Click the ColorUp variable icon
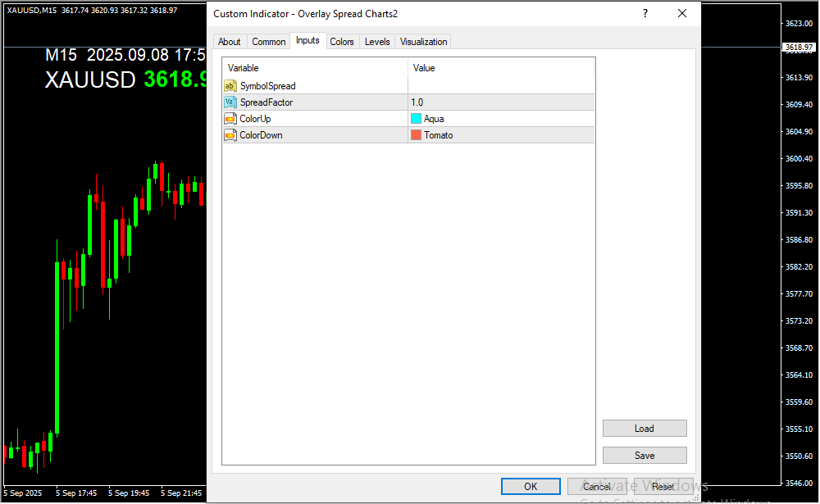820x504 pixels. (x=230, y=119)
